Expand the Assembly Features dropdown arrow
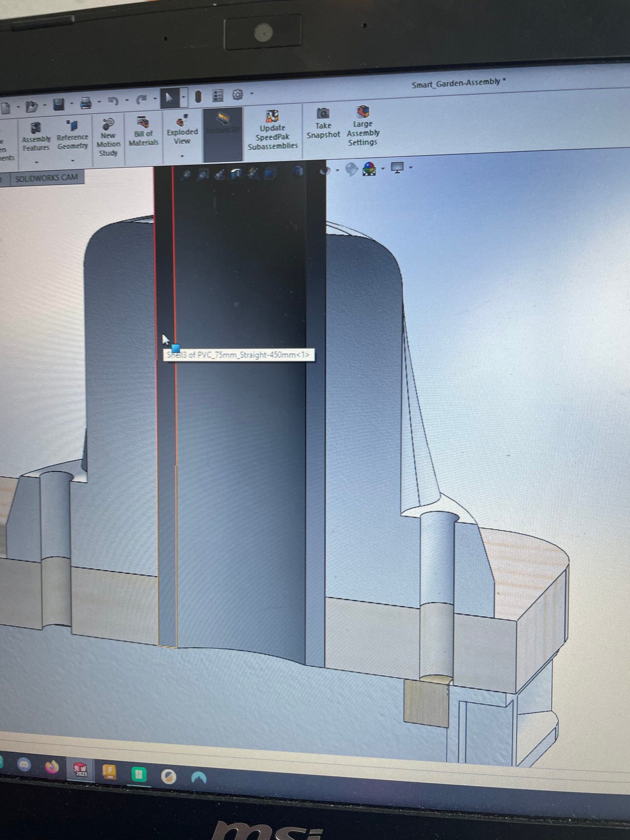The width and height of the screenshot is (630, 840). (x=36, y=162)
